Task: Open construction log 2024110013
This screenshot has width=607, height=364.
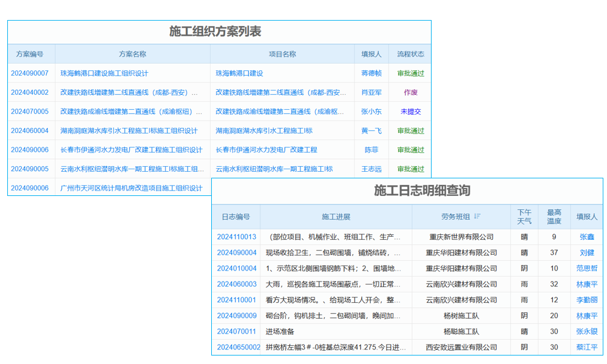Action: pos(236,237)
